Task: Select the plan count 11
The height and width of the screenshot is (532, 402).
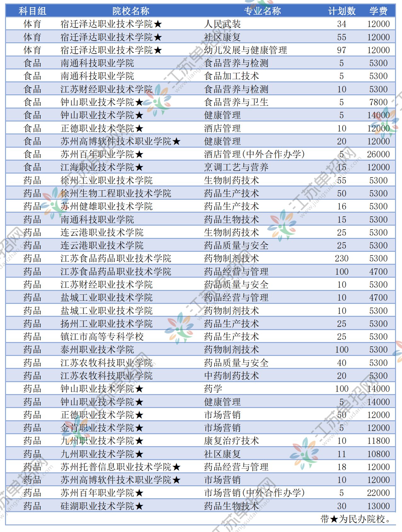Action: point(342,454)
